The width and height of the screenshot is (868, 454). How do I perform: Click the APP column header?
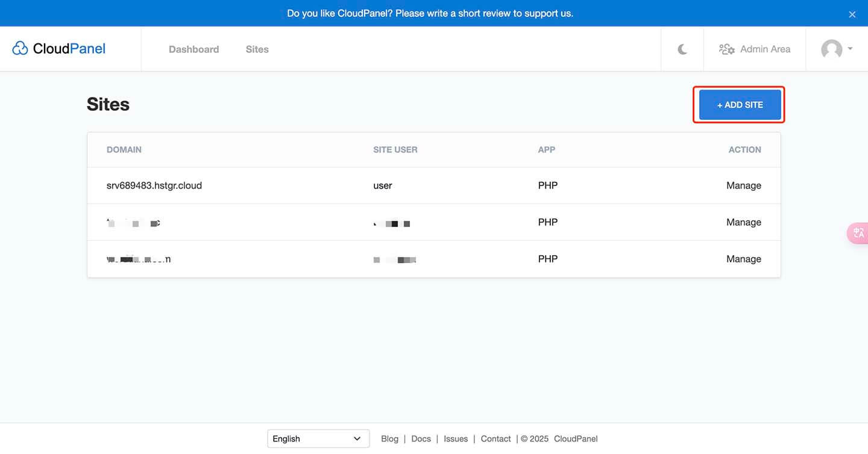[x=547, y=150]
